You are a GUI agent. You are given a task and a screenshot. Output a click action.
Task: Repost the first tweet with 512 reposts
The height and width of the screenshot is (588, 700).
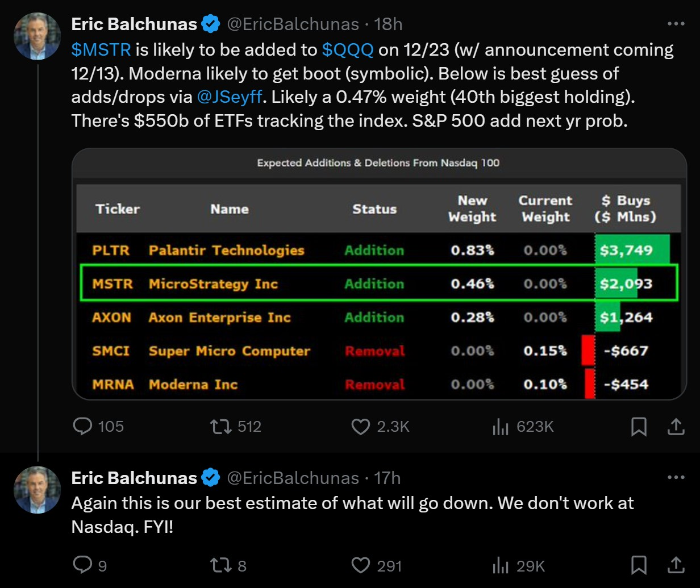220,426
